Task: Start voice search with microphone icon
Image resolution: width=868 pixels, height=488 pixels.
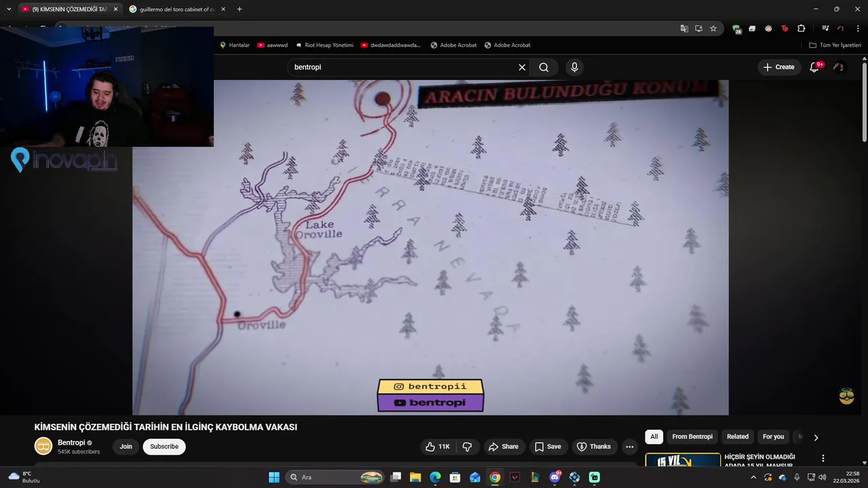Action: (574, 67)
